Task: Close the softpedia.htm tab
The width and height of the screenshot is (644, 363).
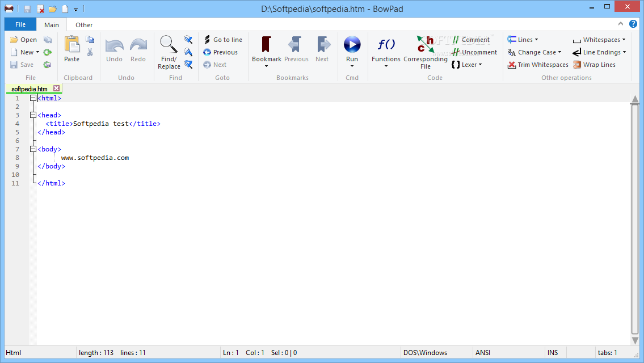Action: coord(57,88)
